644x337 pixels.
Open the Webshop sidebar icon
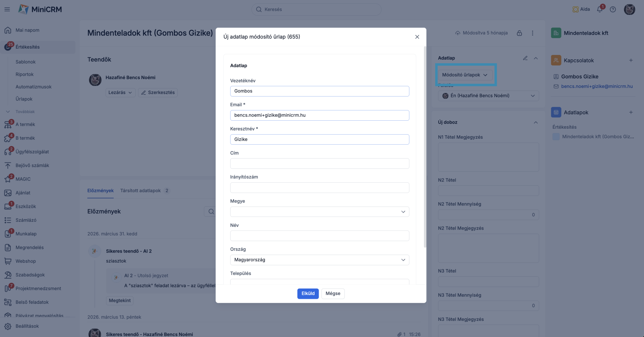(8, 261)
